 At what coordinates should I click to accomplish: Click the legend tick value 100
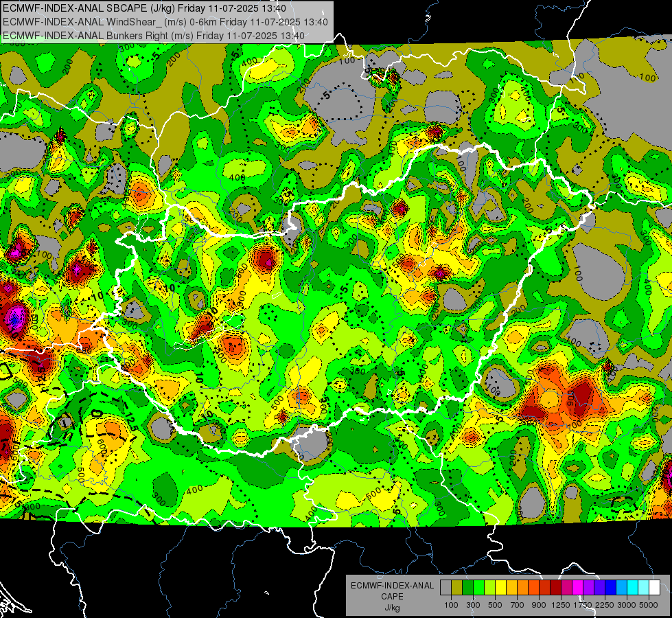pos(451,605)
